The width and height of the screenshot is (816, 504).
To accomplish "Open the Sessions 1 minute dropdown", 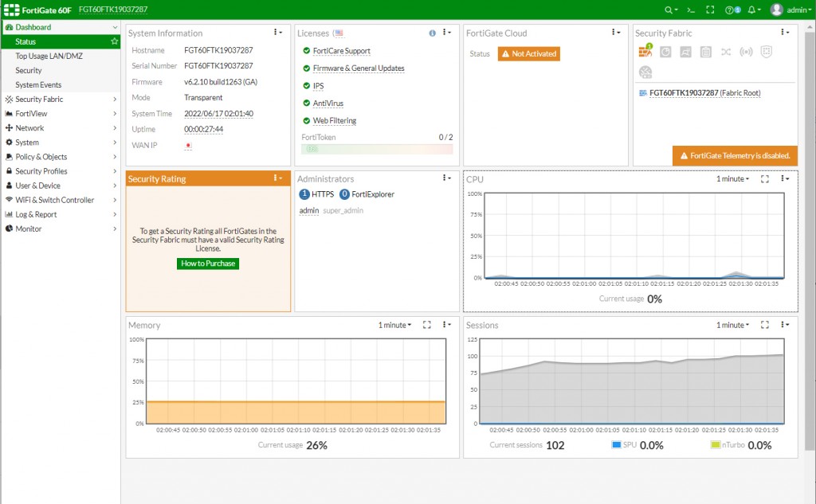I will point(733,325).
